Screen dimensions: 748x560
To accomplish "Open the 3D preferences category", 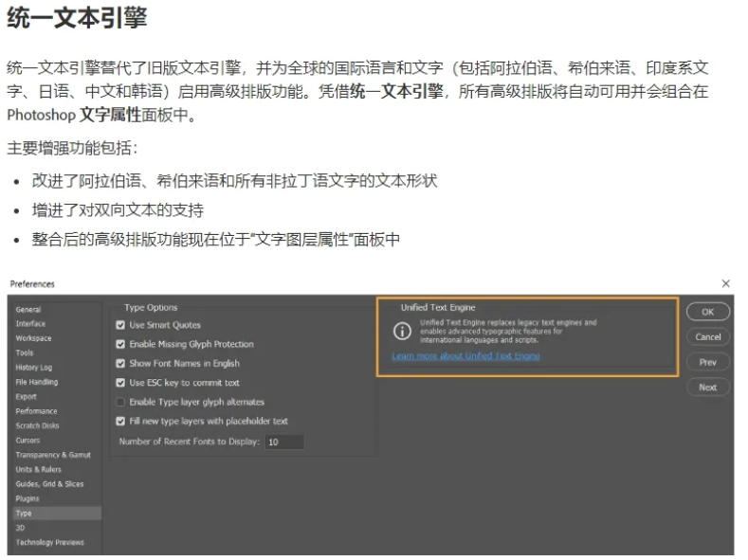I will click(x=20, y=528).
